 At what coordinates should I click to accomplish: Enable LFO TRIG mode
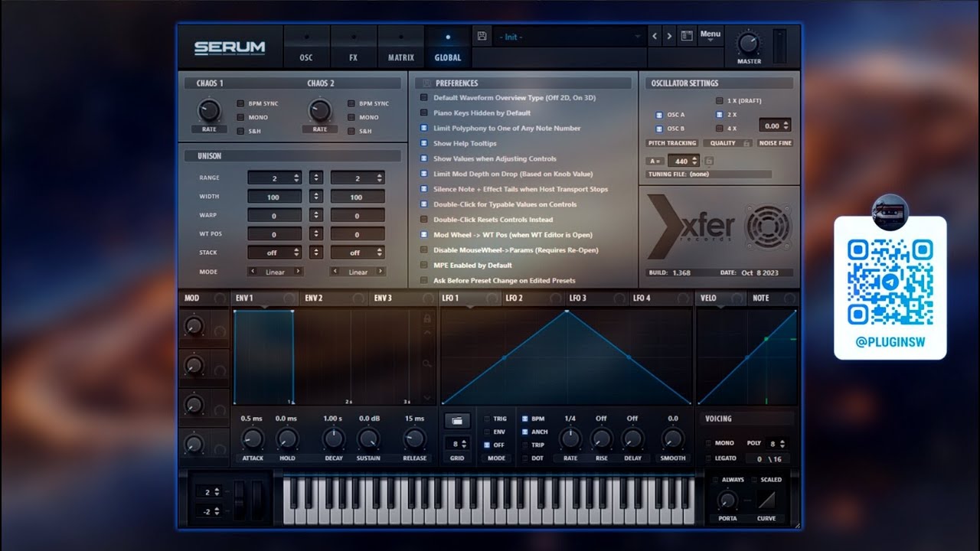pyautogui.click(x=487, y=419)
